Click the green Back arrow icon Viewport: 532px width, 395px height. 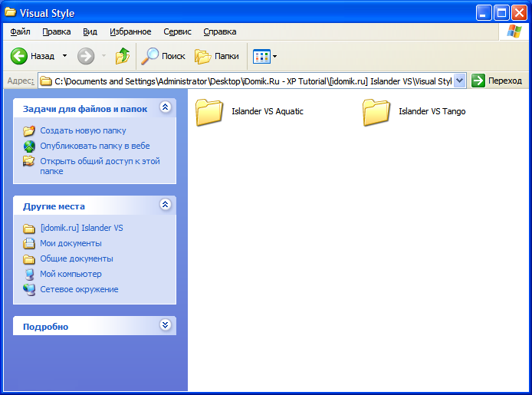point(19,56)
